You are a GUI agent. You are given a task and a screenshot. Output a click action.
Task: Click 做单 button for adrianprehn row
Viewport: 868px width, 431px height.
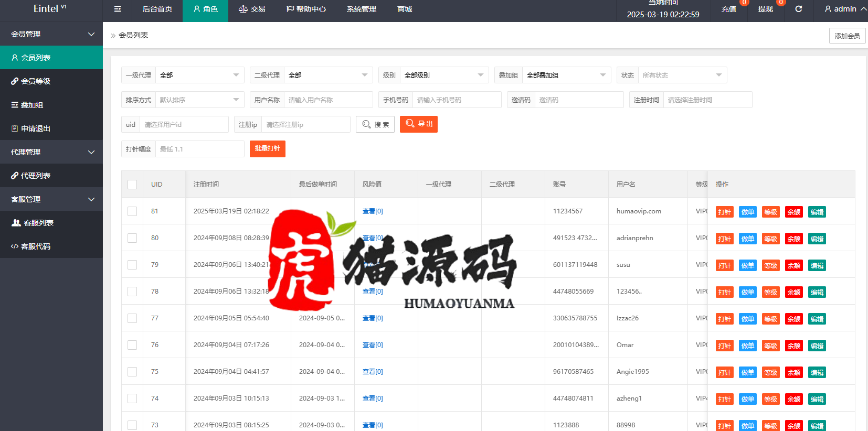pyautogui.click(x=748, y=239)
